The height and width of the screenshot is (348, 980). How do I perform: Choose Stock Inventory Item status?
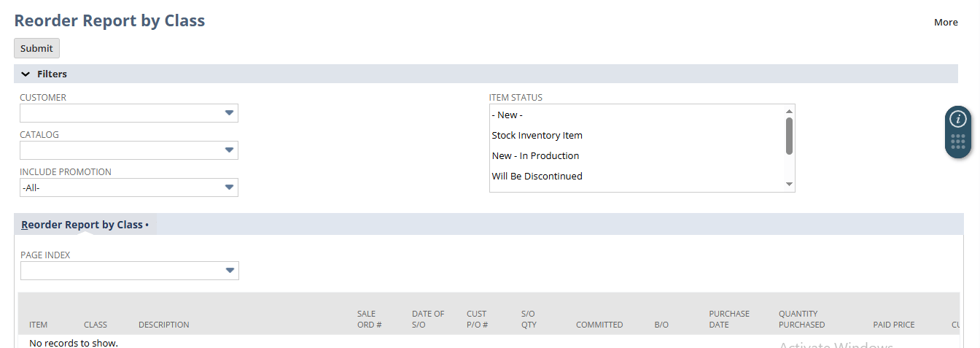click(537, 135)
